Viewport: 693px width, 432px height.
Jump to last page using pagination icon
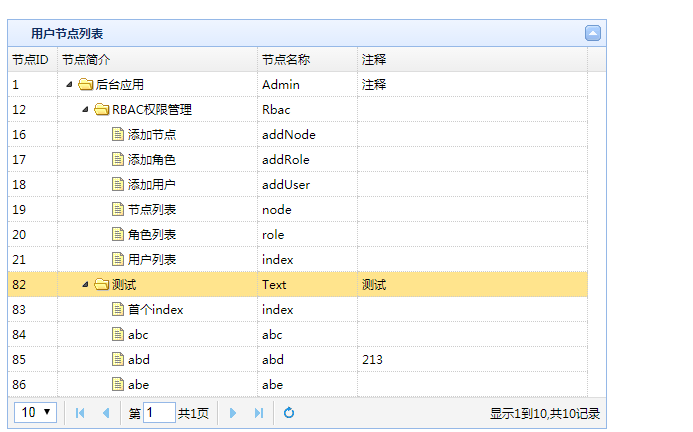pyautogui.click(x=259, y=413)
